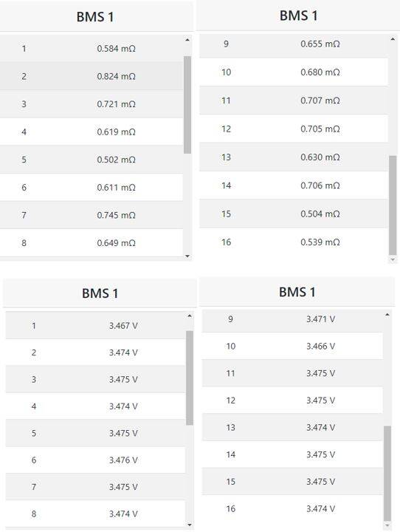Select cell 16 row showing 0.539 mΩ
Image resolution: width=400 pixels, height=532 pixels.
pos(294,242)
